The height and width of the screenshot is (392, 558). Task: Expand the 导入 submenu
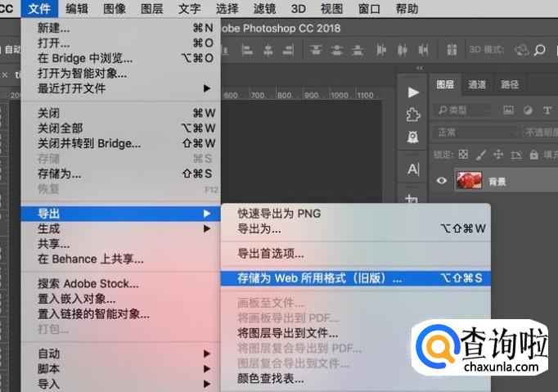tap(121, 384)
